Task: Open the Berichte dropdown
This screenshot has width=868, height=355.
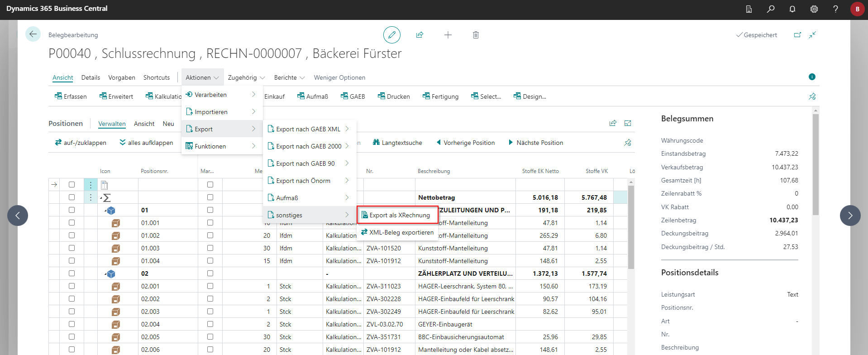Action: pos(289,77)
